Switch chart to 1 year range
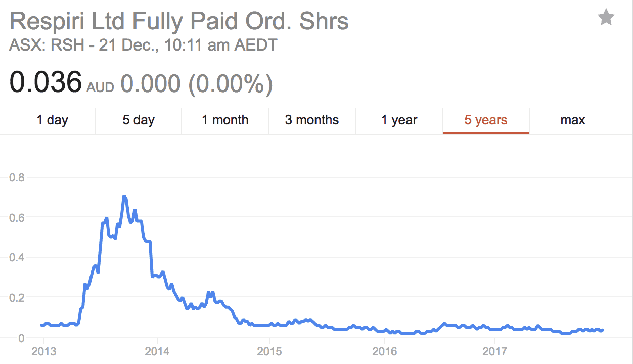 tap(399, 120)
